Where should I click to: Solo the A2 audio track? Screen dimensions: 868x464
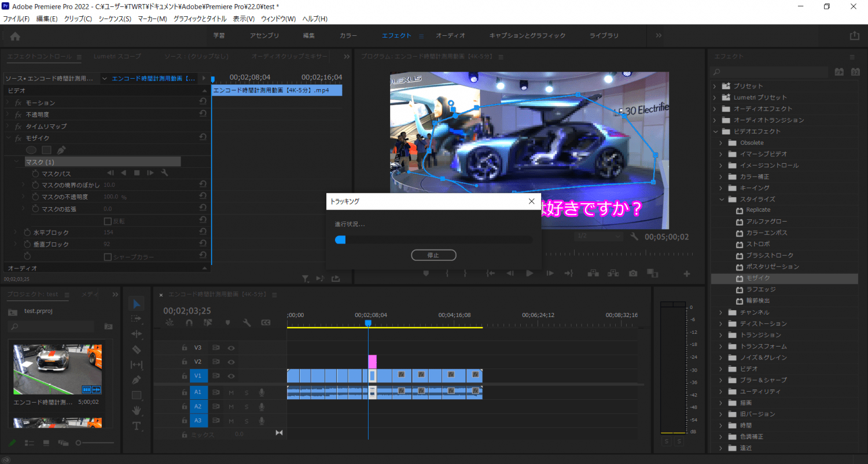pyautogui.click(x=246, y=406)
